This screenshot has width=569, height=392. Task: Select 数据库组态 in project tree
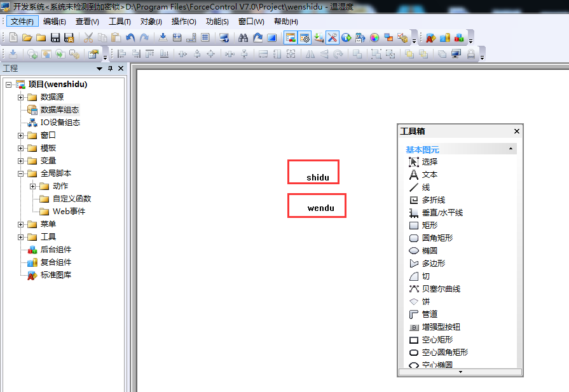click(60, 110)
